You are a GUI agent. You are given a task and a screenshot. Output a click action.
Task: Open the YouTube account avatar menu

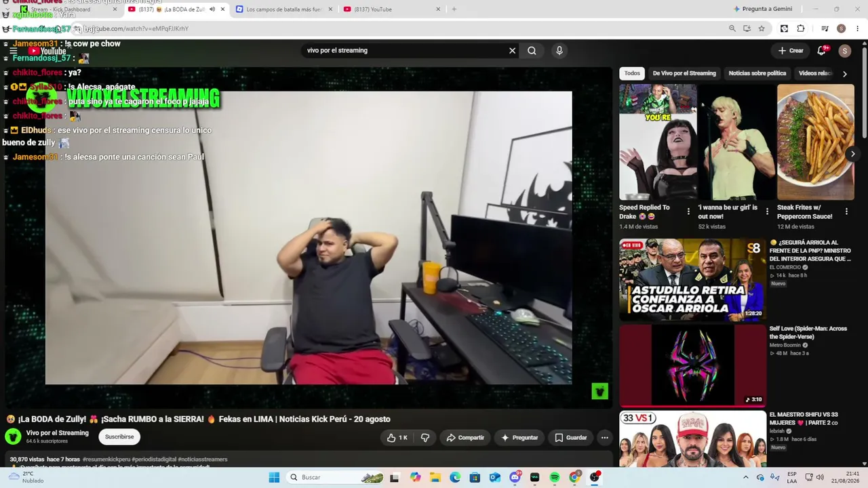[844, 51]
